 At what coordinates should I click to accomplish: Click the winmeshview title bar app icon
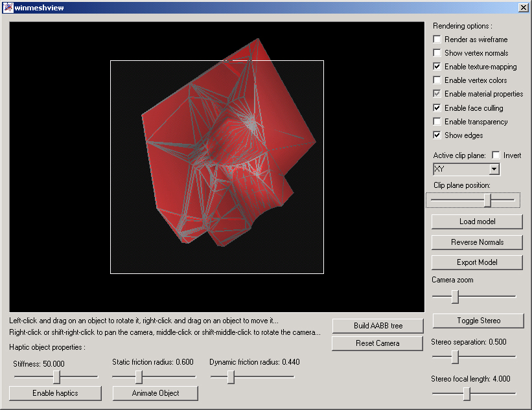point(8,7)
